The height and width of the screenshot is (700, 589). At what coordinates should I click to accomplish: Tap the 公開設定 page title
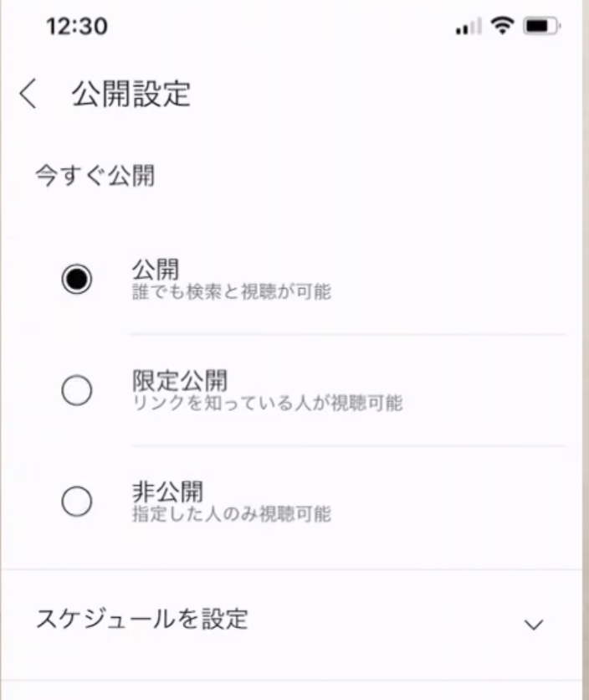(131, 94)
